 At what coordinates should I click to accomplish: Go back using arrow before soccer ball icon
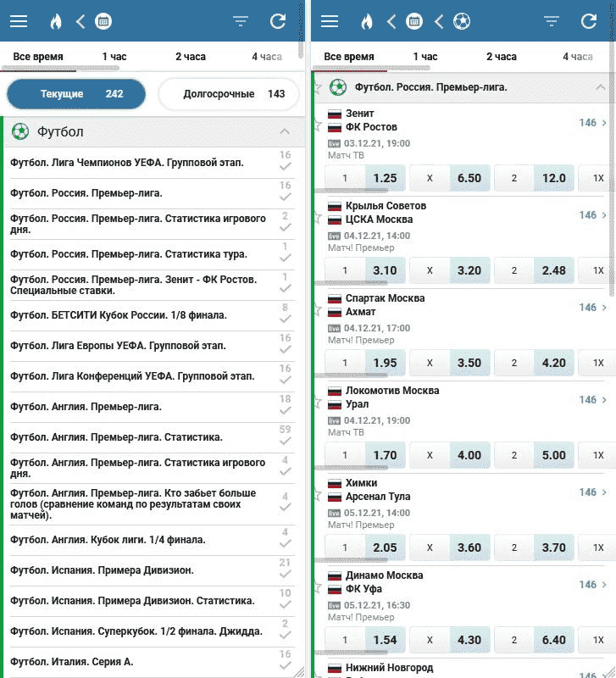pyautogui.click(x=439, y=21)
